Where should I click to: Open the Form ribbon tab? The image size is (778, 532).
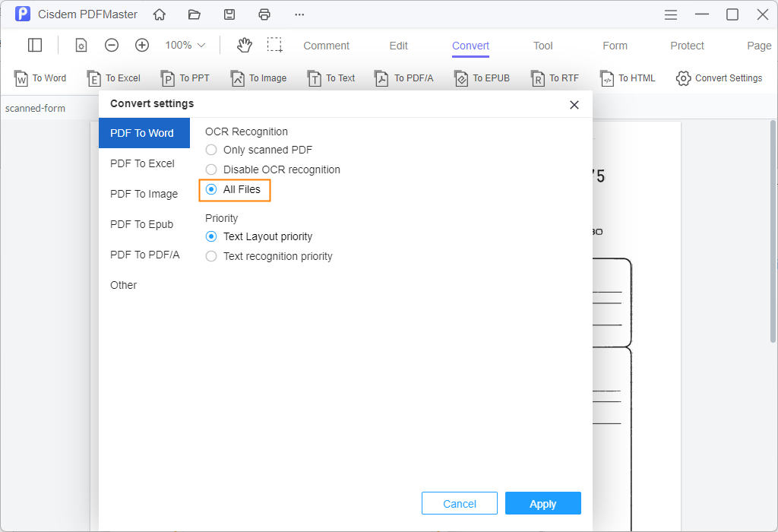(615, 46)
